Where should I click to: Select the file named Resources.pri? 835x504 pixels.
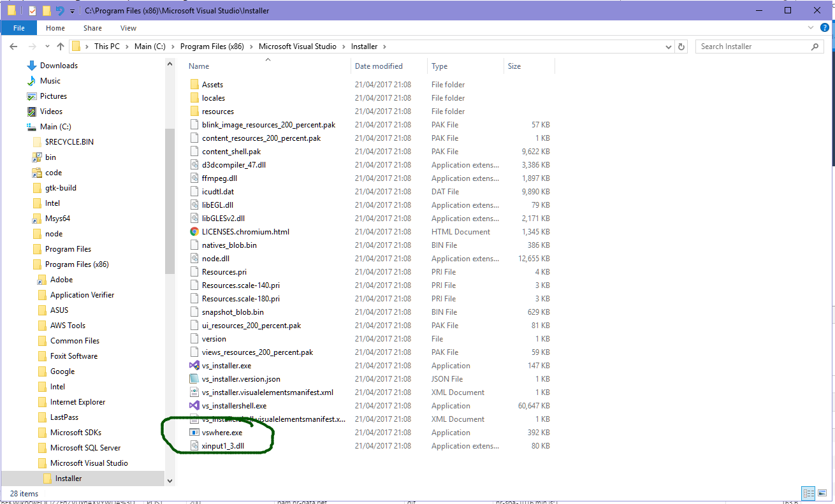224,272
